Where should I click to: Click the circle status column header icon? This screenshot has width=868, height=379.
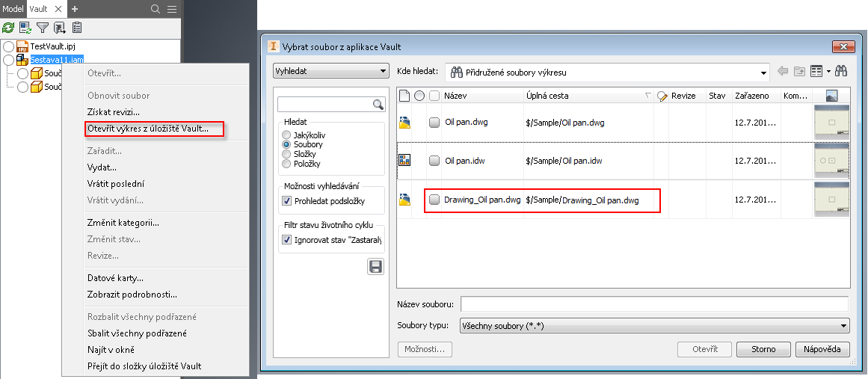pos(419,96)
